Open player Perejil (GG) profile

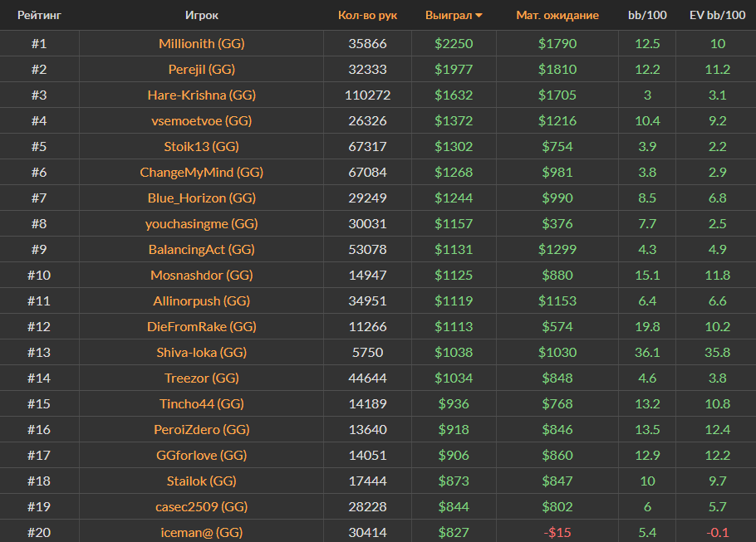[202, 69]
